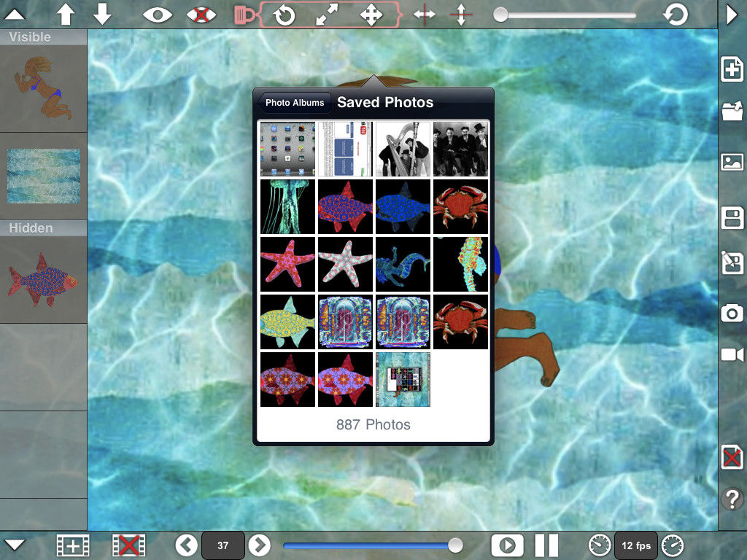Expand the layer list with the down triangle
The image size is (747, 560).
click(x=15, y=545)
